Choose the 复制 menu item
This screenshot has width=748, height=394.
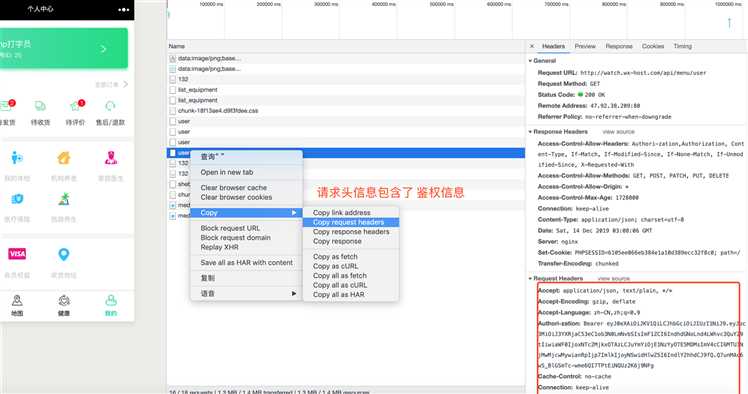coord(246,278)
